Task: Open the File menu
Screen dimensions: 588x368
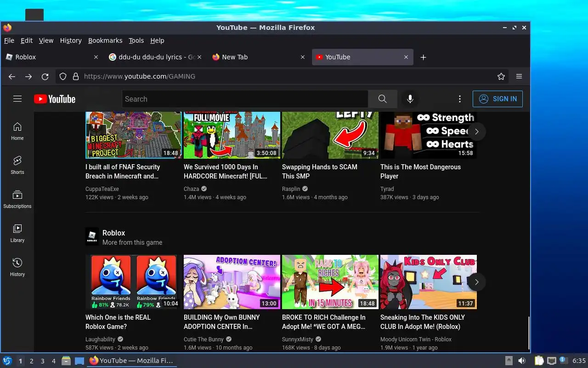Action: (9, 40)
